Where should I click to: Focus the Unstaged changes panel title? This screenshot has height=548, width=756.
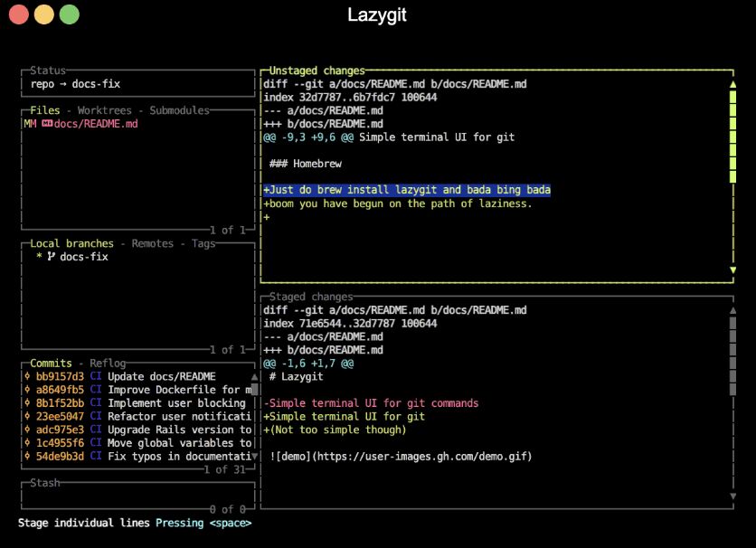coord(317,71)
